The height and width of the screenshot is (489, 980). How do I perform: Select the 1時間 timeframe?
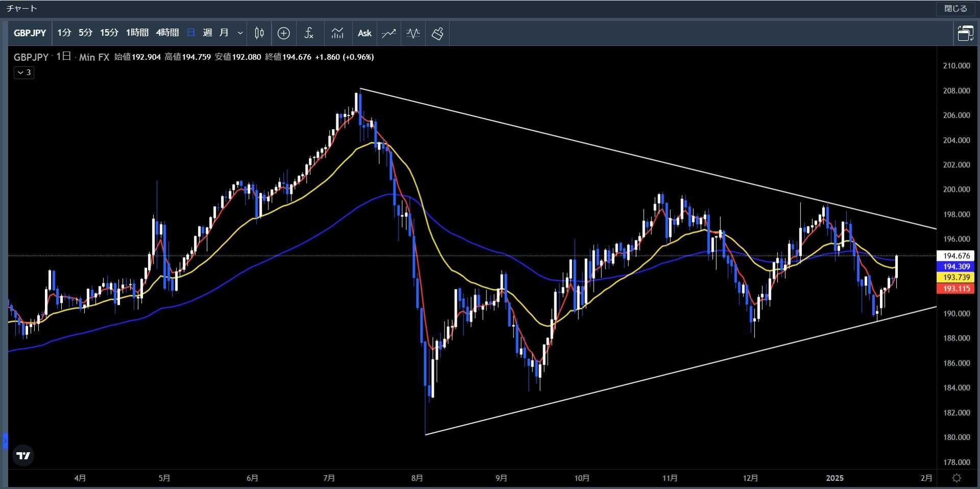click(137, 33)
